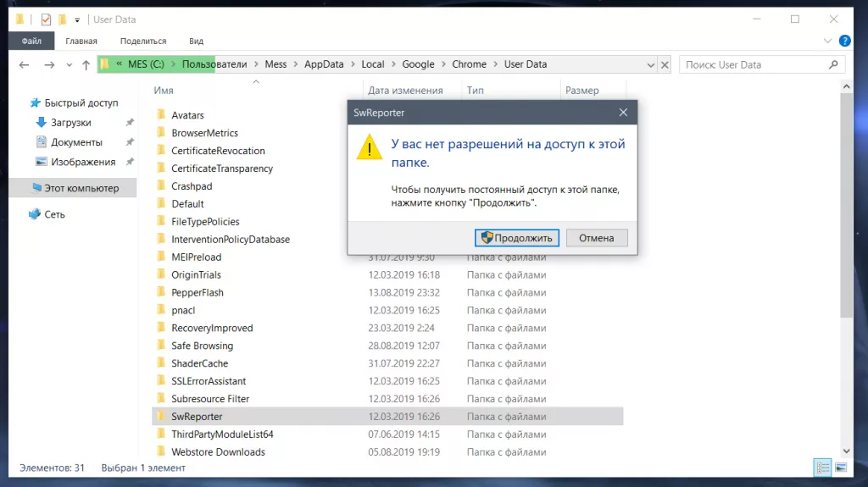
Task: Open Изображения in the navigation pane
Action: click(83, 162)
